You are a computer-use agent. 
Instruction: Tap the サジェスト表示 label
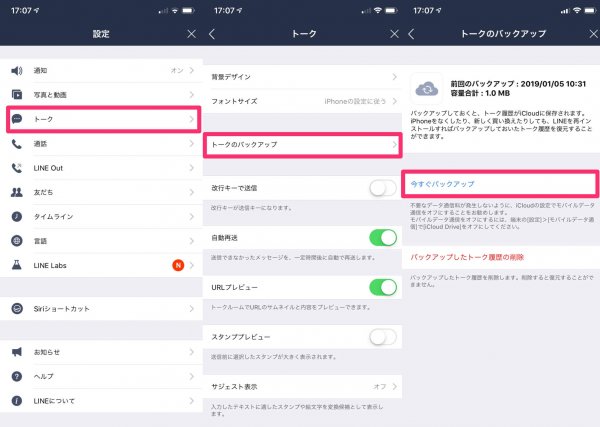pos(234,386)
